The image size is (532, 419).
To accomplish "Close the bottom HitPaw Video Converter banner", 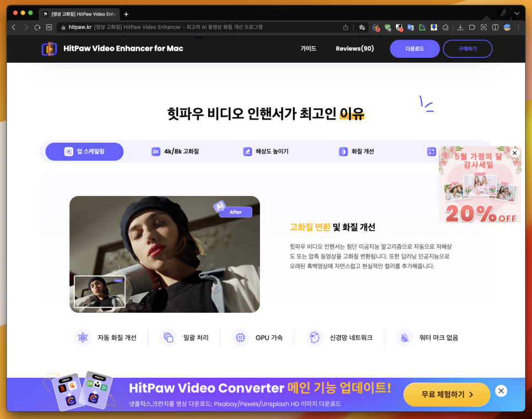I will (x=501, y=391).
